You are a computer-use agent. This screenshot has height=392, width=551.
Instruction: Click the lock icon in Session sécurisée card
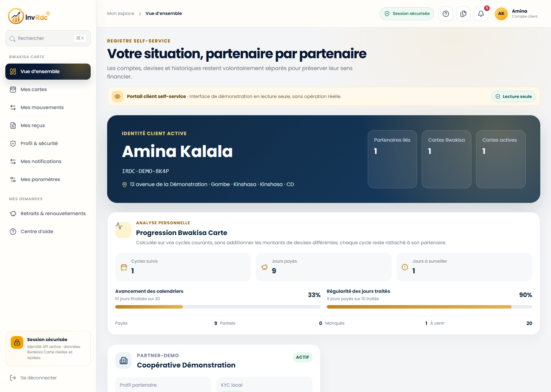17,343
